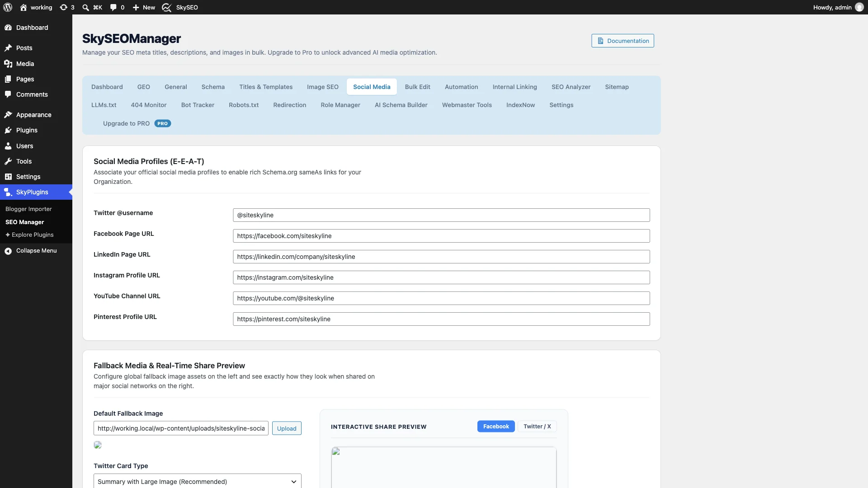Open the Robots.txt tab
The height and width of the screenshot is (488, 868).
[244, 105]
